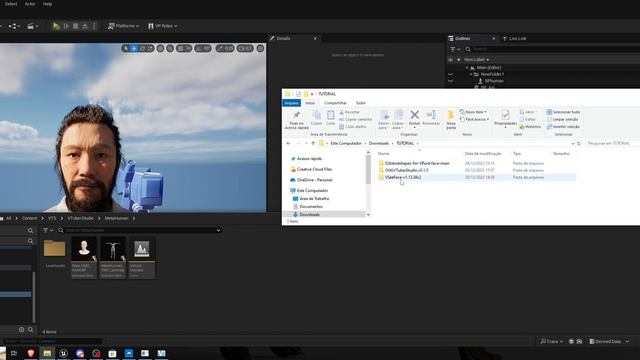
Task: Click the Content Browser asset search field
Action: click(x=139, y=231)
